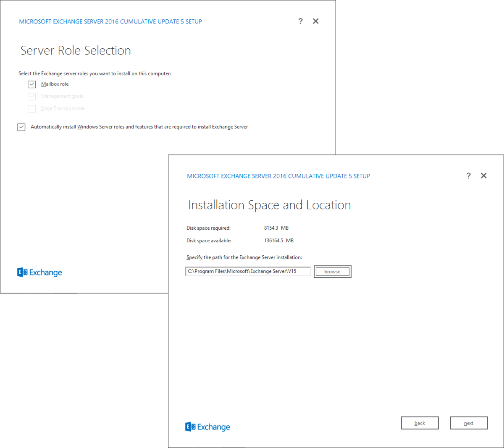504x448 pixels.
Task: Go back with the back button
Action: click(x=420, y=423)
